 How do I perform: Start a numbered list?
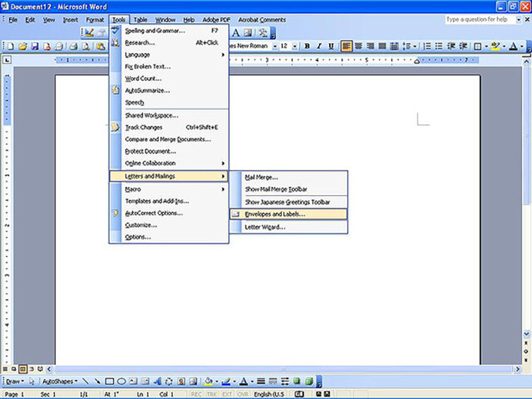point(427,46)
